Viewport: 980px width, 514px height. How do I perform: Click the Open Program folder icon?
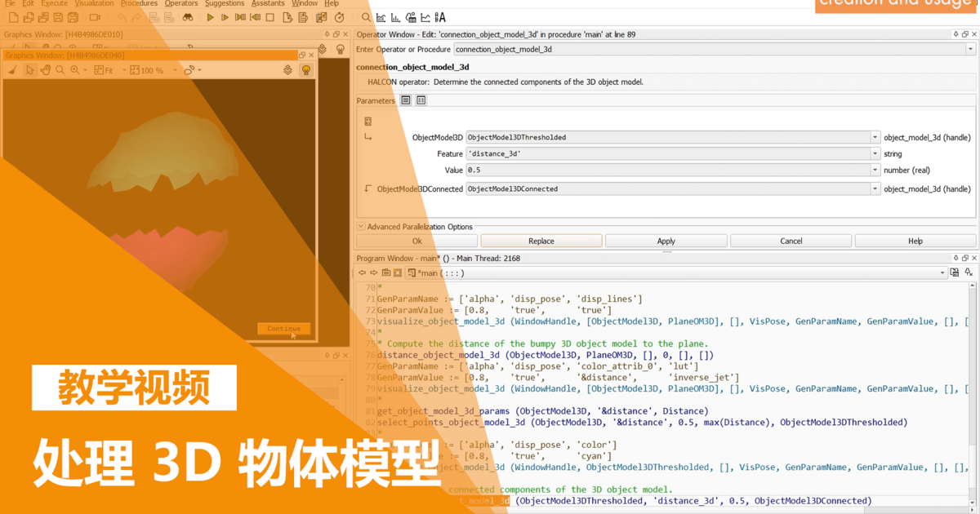[28, 17]
